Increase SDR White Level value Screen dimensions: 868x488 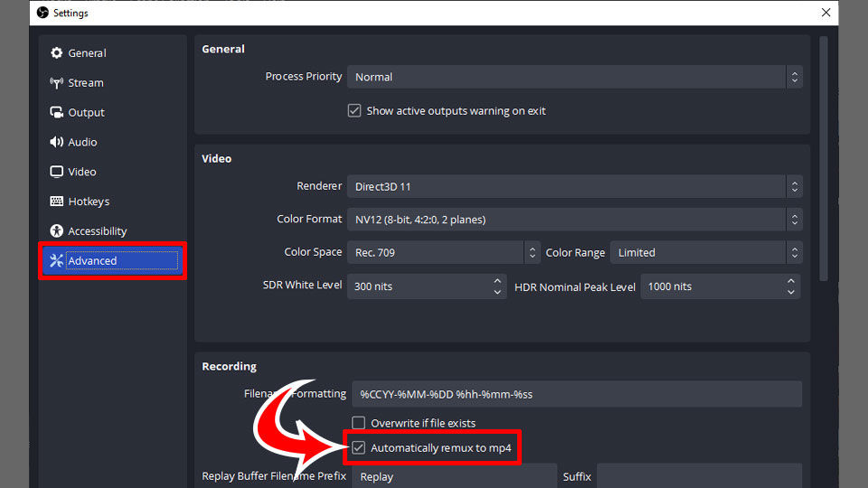[x=497, y=281]
